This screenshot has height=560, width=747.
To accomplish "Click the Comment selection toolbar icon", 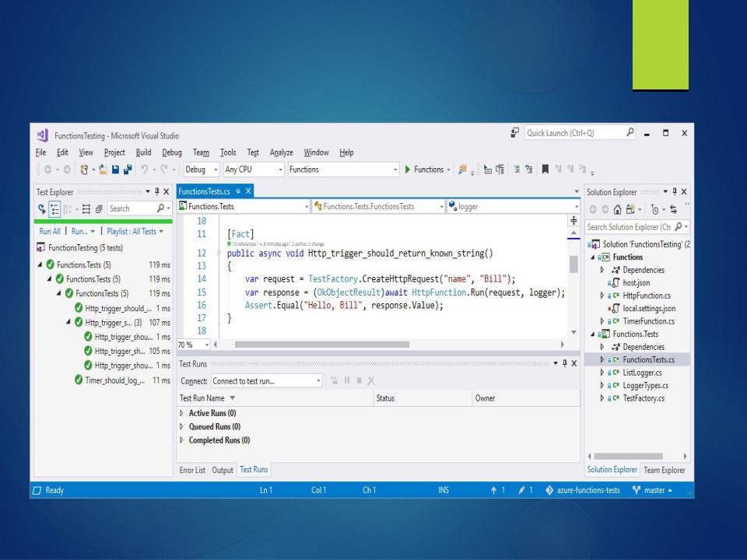I will click(x=517, y=169).
